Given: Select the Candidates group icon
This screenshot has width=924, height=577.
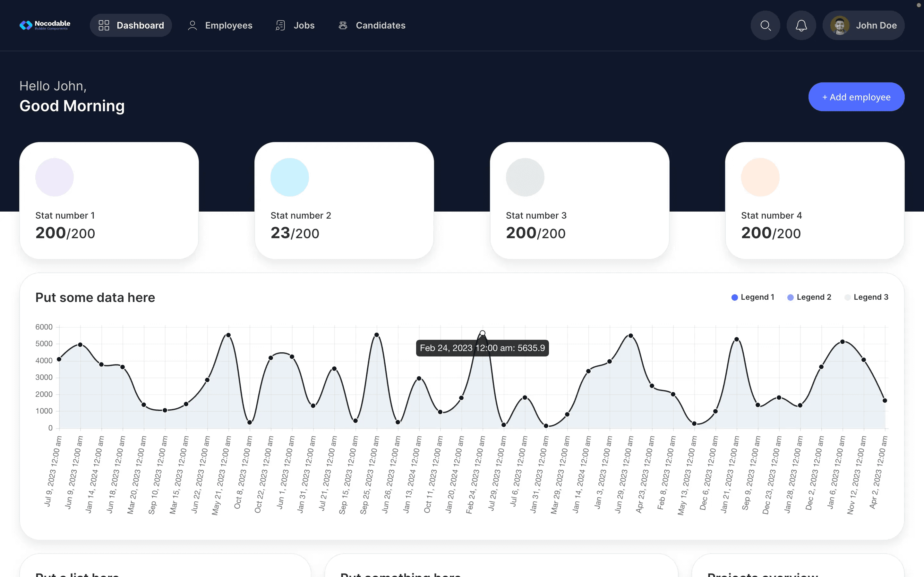Looking at the screenshot, I should coord(343,25).
